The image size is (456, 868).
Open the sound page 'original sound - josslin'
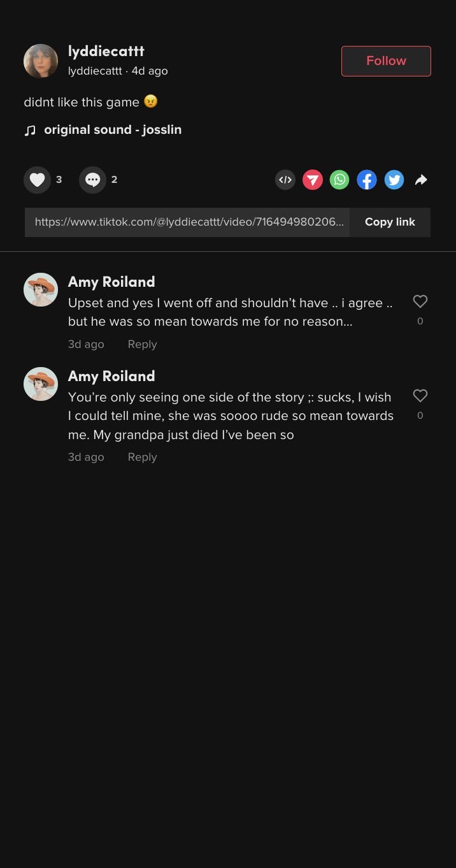click(x=112, y=129)
